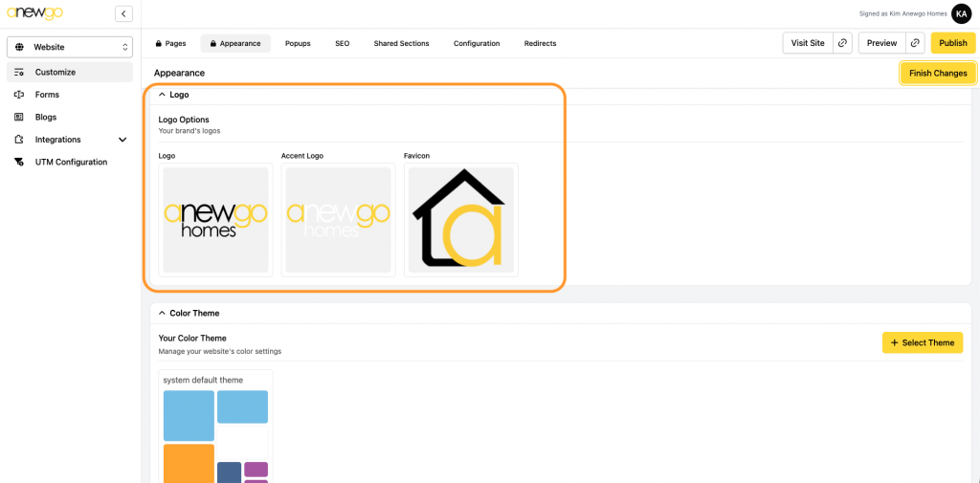Expand the Integrations sidebar group
The width and height of the screenshot is (980, 483).
(x=122, y=140)
